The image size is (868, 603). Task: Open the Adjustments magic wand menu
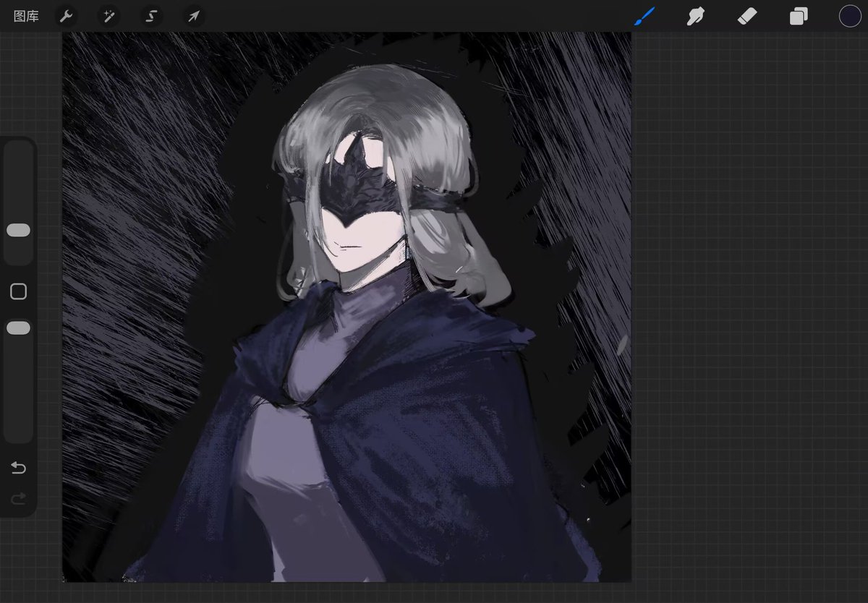click(x=109, y=16)
